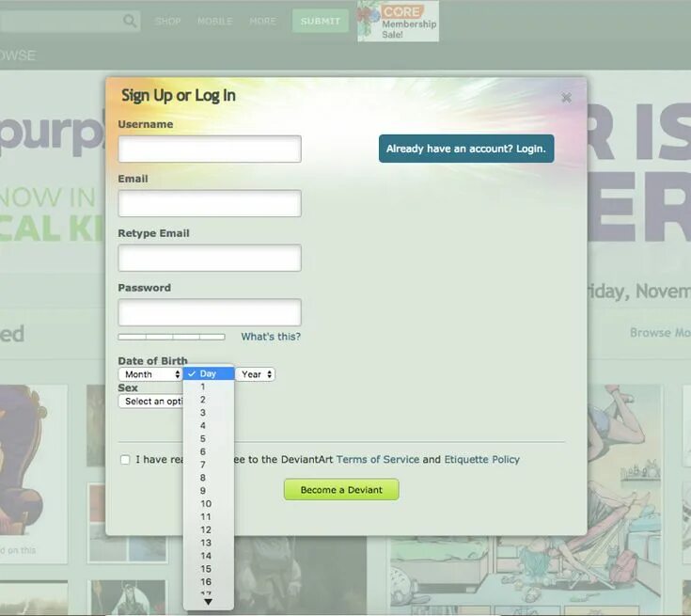This screenshot has height=616, width=691.
Task: Choose day 16 from the list
Action: (x=209, y=581)
